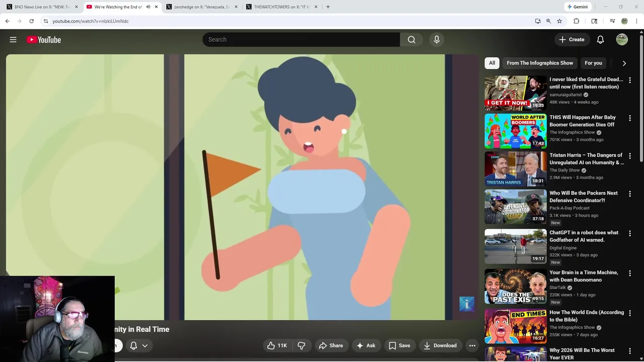644x362 pixels.
Task: Share the video
Action: point(331,345)
